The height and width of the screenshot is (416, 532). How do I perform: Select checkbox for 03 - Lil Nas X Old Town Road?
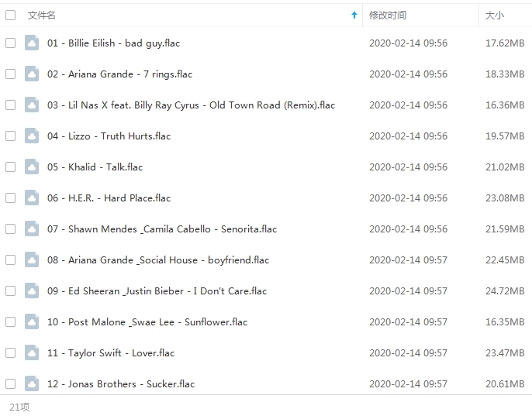click(11, 105)
